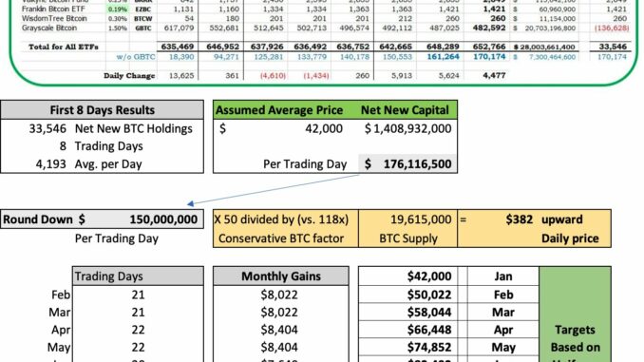The width and height of the screenshot is (644, 362).
Task: Click the 'w/o GBTC' row label
Action: (x=136, y=57)
